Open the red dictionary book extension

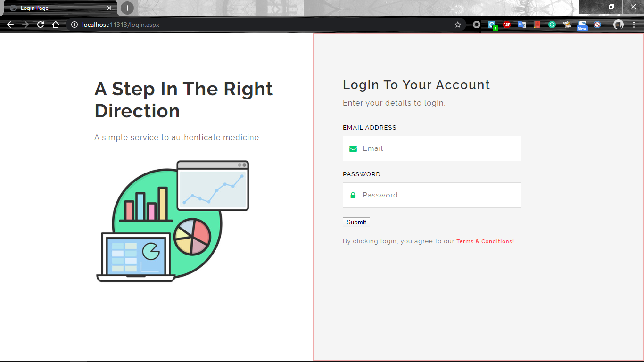point(537,25)
